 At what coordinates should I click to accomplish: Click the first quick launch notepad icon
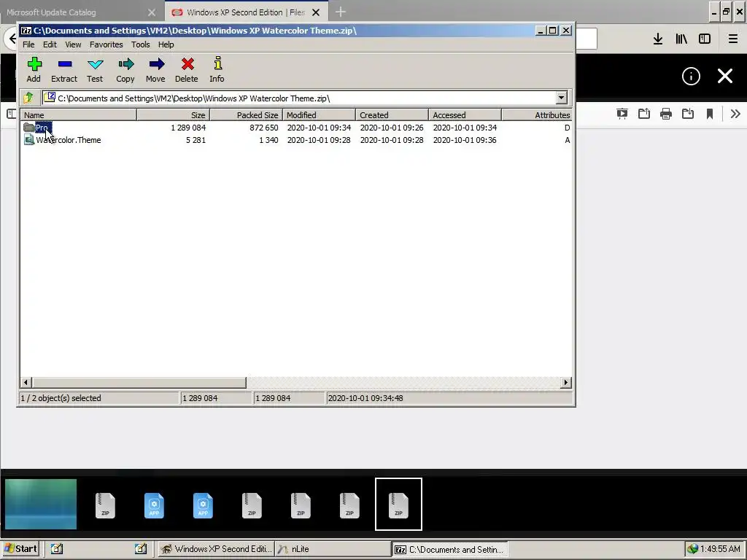click(57, 549)
